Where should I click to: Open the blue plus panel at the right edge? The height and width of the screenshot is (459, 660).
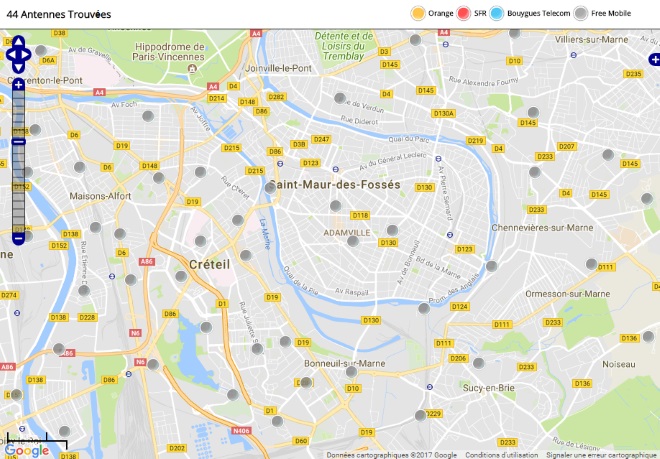[654, 59]
